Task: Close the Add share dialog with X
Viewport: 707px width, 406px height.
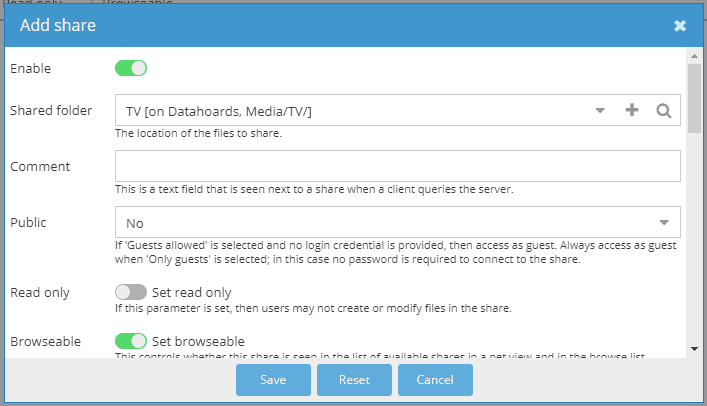Action: pos(680,26)
